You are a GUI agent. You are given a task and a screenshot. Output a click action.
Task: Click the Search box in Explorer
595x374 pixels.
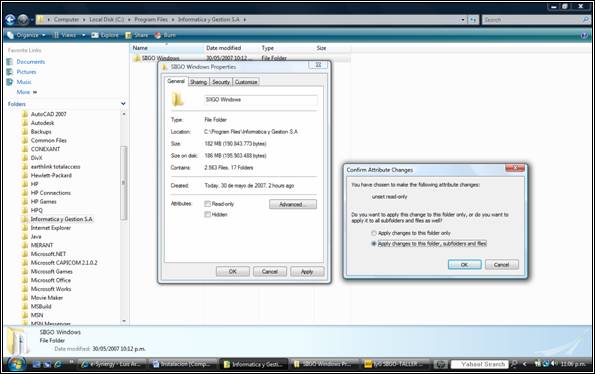(x=536, y=19)
